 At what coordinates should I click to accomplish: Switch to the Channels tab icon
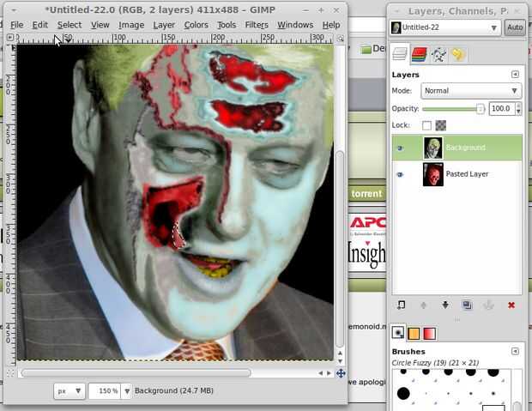(419, 54)
